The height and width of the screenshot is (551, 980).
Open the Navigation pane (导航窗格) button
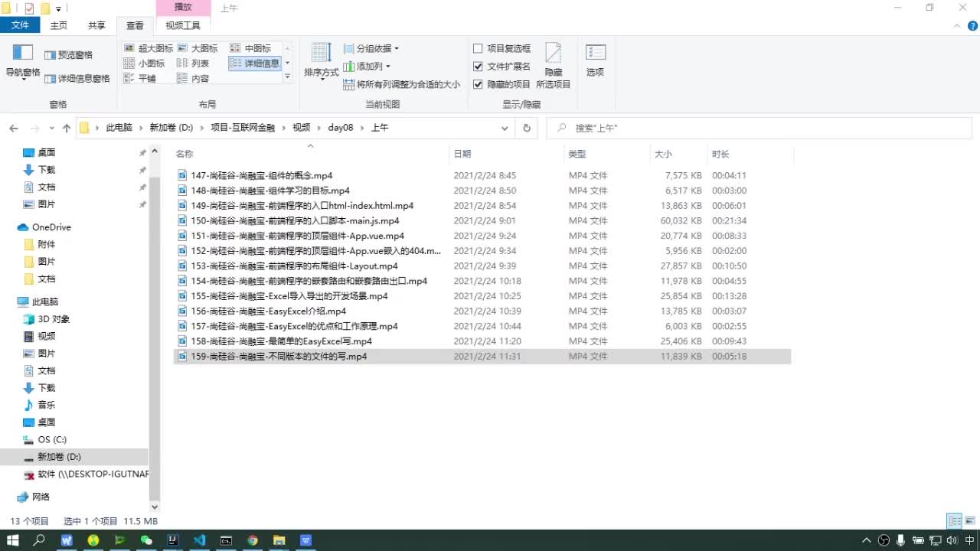coord(23,62)
